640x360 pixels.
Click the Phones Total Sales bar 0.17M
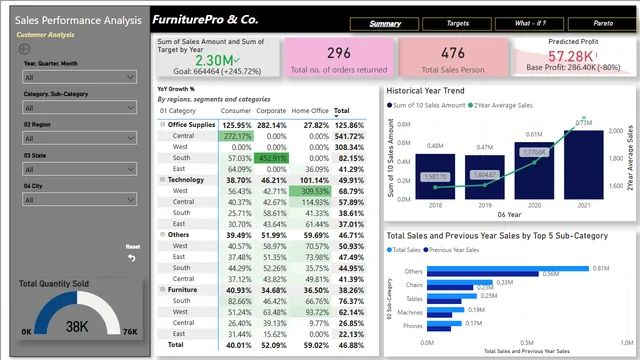(444, 323)
